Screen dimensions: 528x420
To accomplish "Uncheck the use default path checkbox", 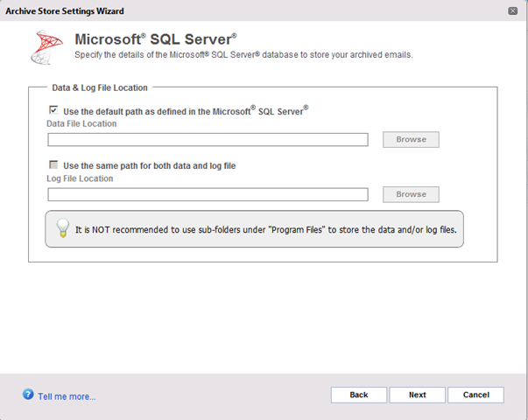I will click(x=53, y=110).
